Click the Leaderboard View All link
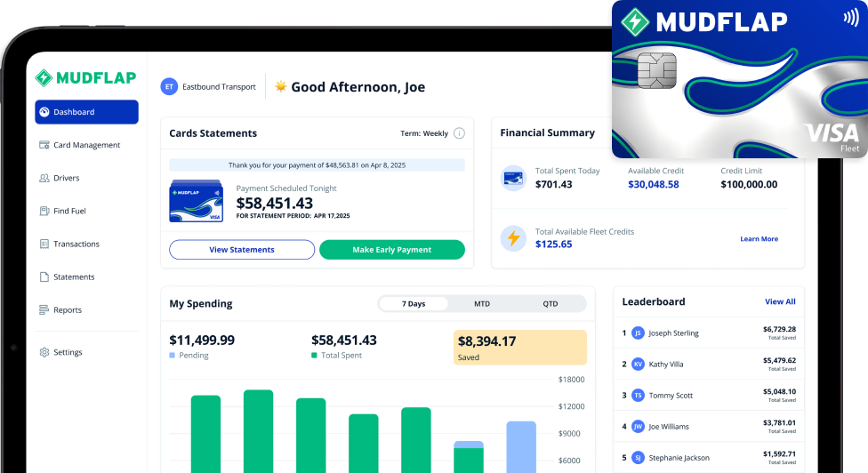This screenshot has height=473, width=868. pyautogui.click(x=780, y=301)
